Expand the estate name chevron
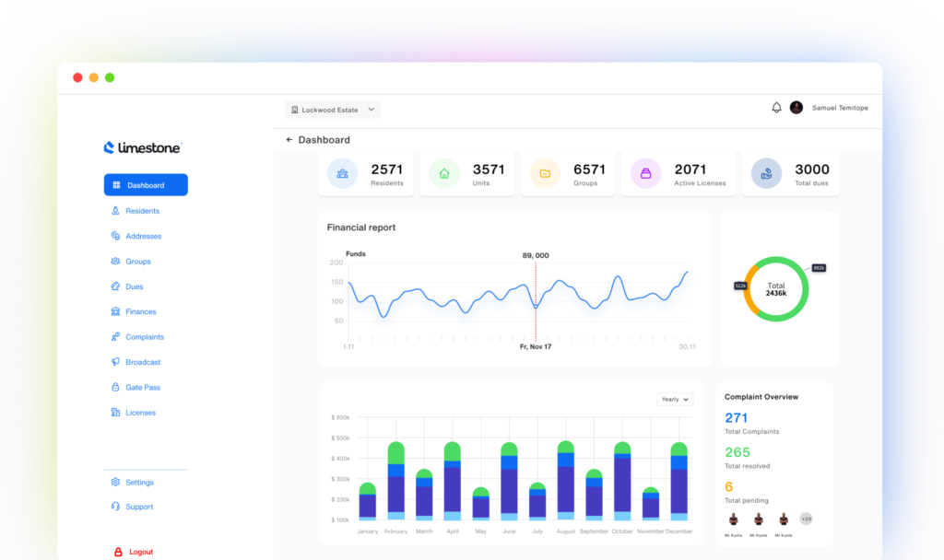The image size is (944, 560). 370,109
